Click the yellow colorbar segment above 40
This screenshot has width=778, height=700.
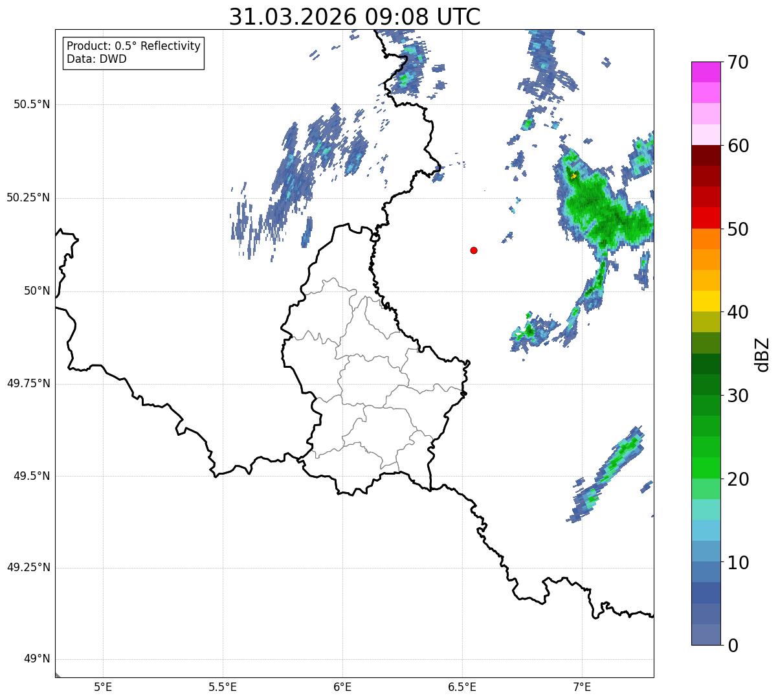click(706, 301)
